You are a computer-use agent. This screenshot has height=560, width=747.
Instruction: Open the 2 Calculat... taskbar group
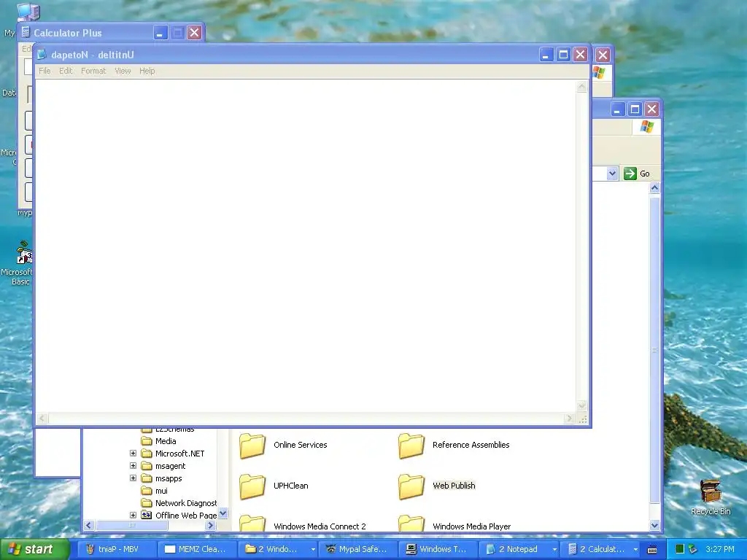coord(600,549)
